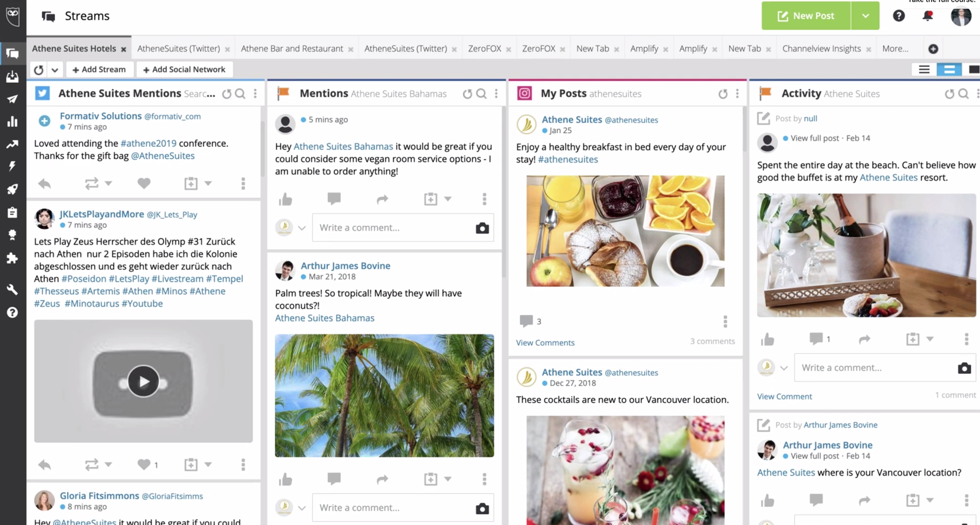The height and width of the screenshot is (525, 980).
Task: Open the Channelview Insights tab
Action: coord(821,48)
